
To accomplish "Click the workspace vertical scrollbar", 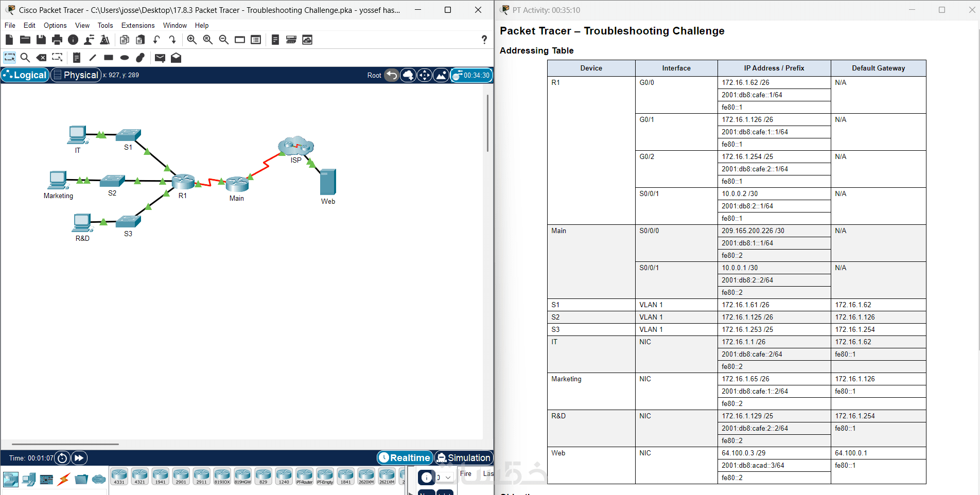I will 487,123.
